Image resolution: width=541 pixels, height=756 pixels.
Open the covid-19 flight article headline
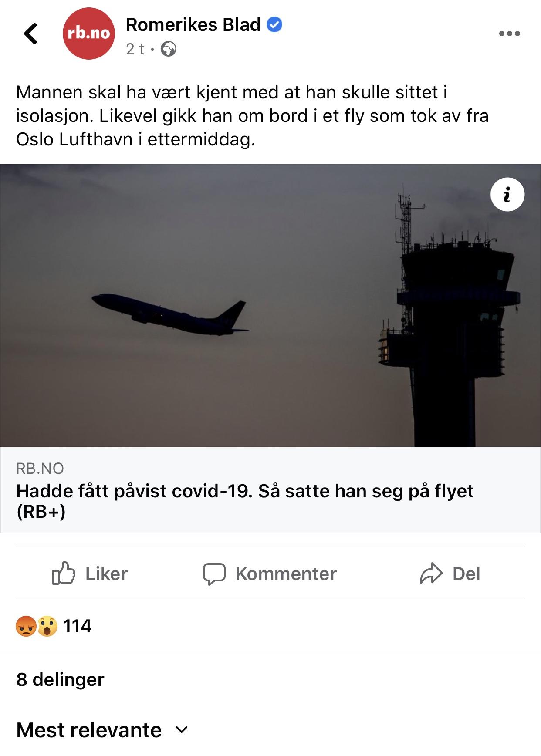pos(245,501)
